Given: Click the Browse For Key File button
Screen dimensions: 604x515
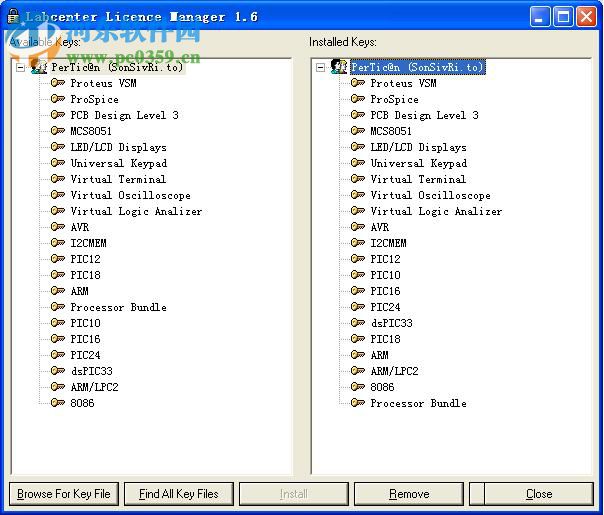Looking at the screenshot, I should point(64,494).
